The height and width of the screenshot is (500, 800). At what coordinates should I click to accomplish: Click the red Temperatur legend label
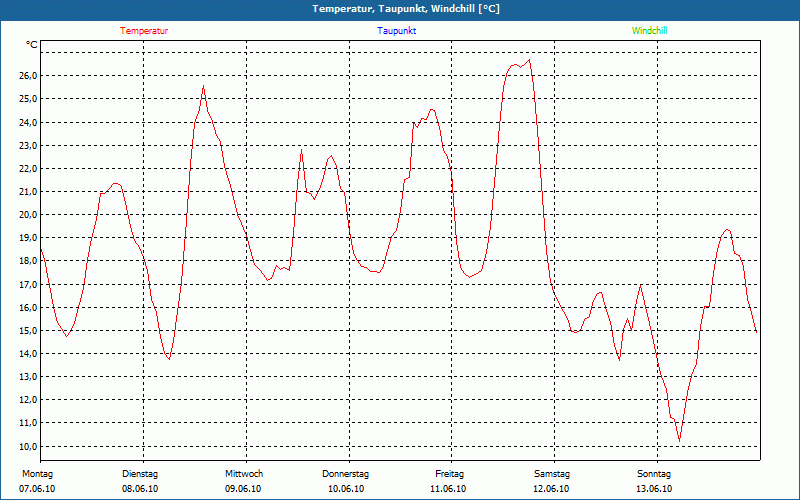(x=144, y=31)
